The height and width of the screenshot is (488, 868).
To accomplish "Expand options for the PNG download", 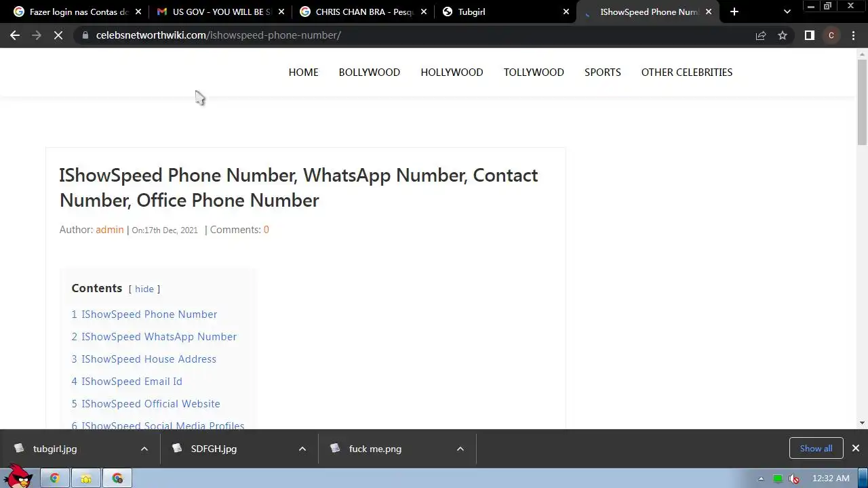I will coord(460,449).
